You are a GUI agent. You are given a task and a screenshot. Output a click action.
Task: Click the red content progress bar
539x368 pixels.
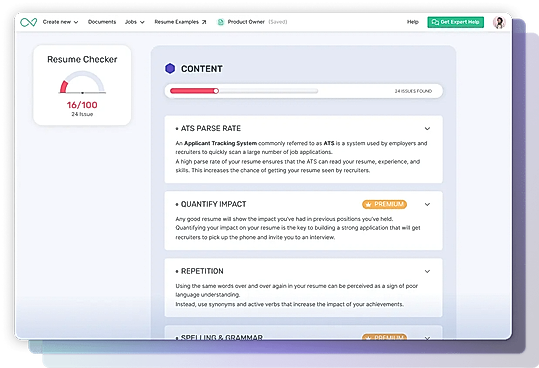pyautogui.click(x=194, y=91)
